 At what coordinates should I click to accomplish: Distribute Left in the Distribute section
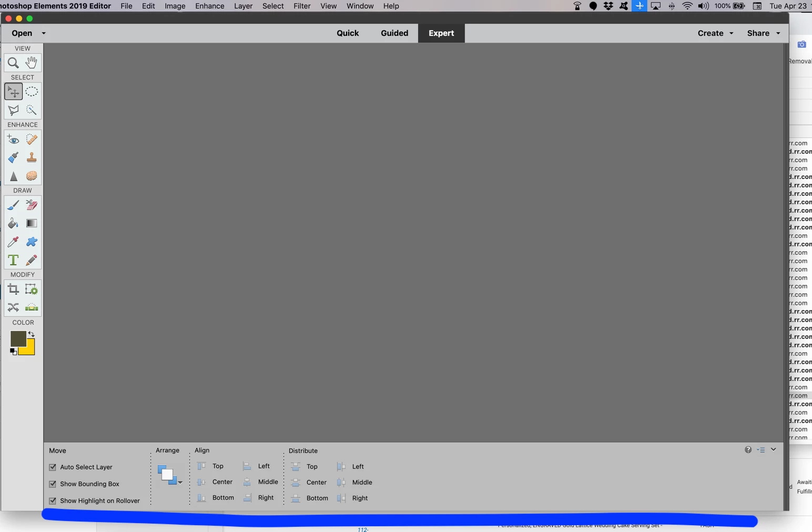(x=350, y=467)
